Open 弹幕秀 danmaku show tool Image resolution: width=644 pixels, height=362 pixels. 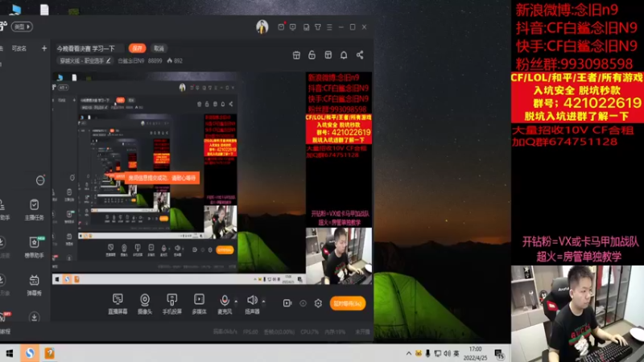34,285
